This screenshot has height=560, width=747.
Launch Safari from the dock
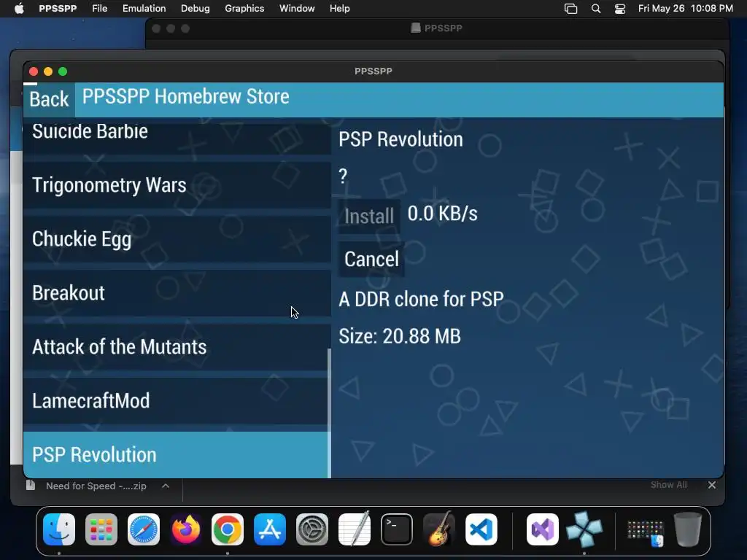(144, 529)
